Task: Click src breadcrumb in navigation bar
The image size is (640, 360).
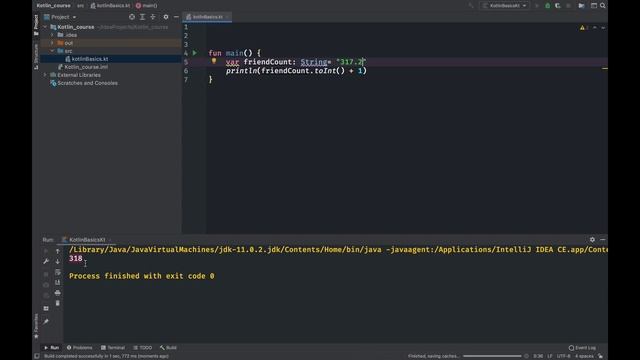Action: coord(80,6)
